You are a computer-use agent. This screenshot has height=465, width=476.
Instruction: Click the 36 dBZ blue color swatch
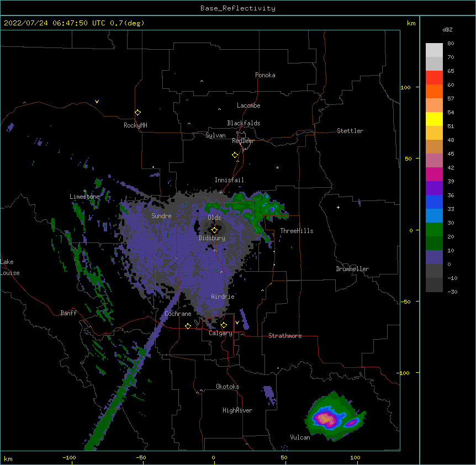coord(434,202)
